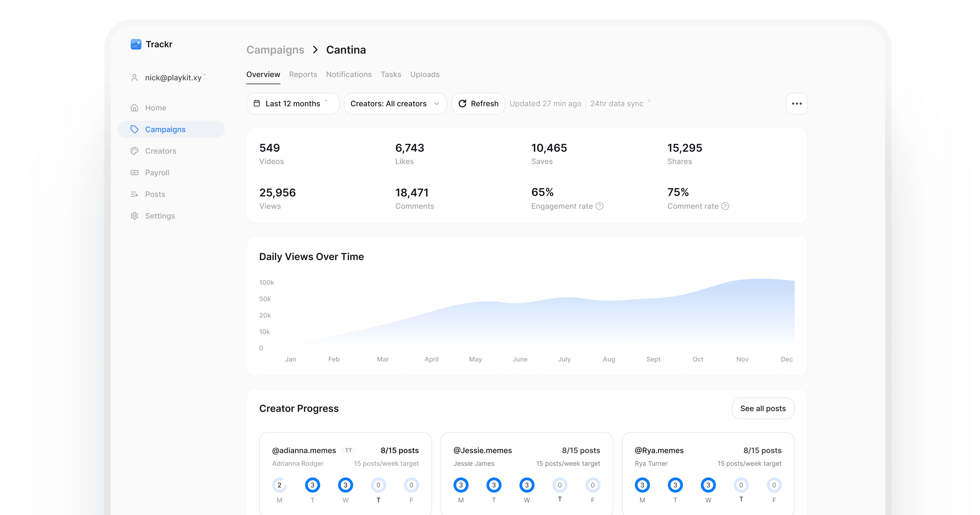Click the Trackr logo icon
This screenshot has width=980, height=515.
[x=136, y=45]
